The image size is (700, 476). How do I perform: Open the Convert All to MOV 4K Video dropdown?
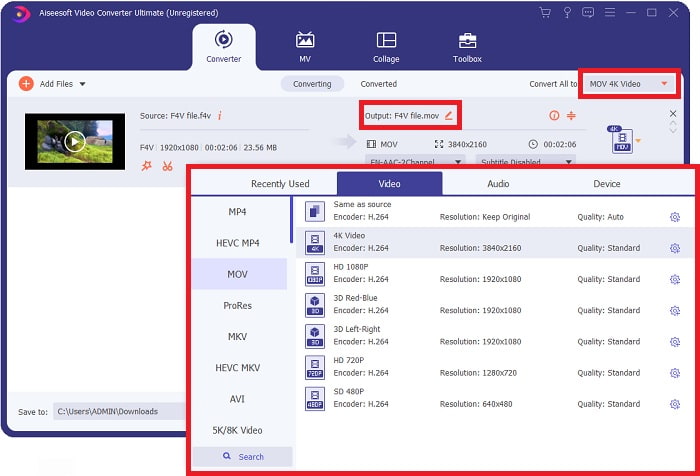[629, 84]
